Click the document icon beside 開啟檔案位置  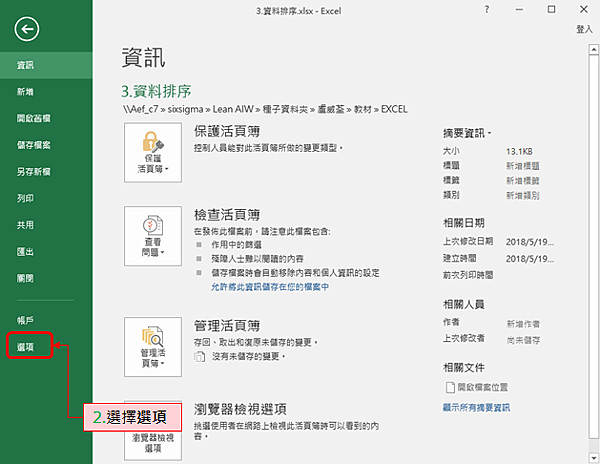pos(450,387)
